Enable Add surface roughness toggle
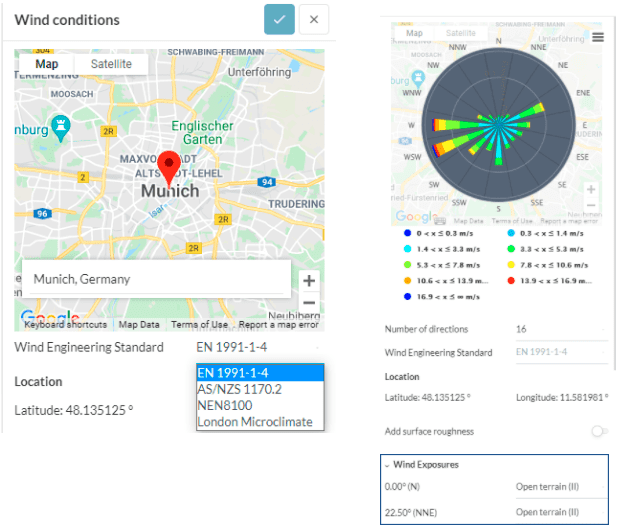619x528 pixels. 599,431
